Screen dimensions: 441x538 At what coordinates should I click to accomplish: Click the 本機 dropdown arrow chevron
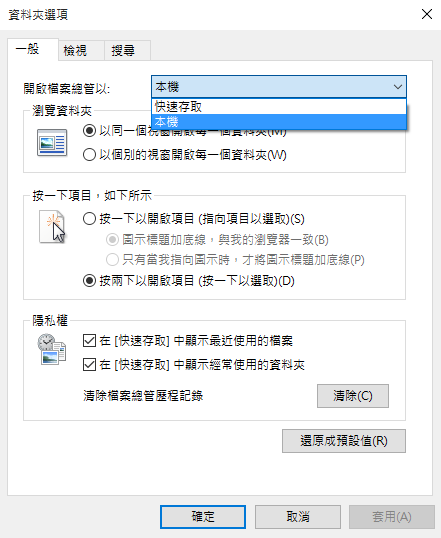click(x=398, y=87)
